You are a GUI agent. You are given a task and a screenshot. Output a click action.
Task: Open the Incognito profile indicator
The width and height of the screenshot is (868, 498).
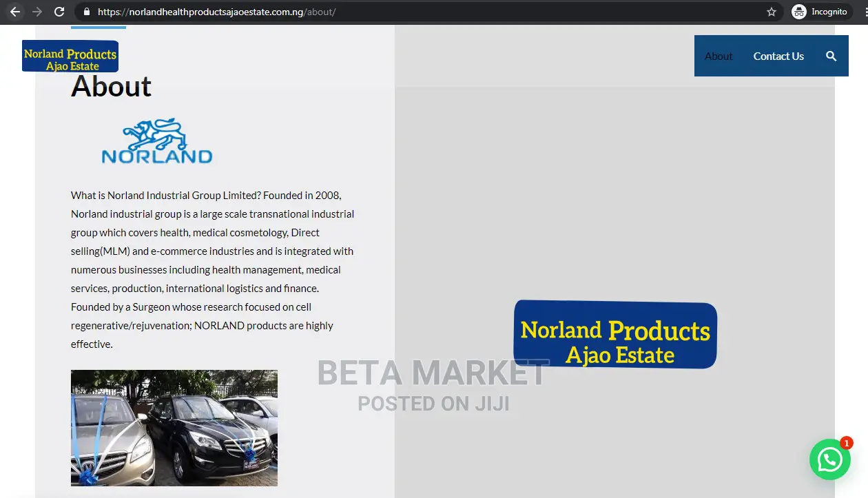coord(820,12)
